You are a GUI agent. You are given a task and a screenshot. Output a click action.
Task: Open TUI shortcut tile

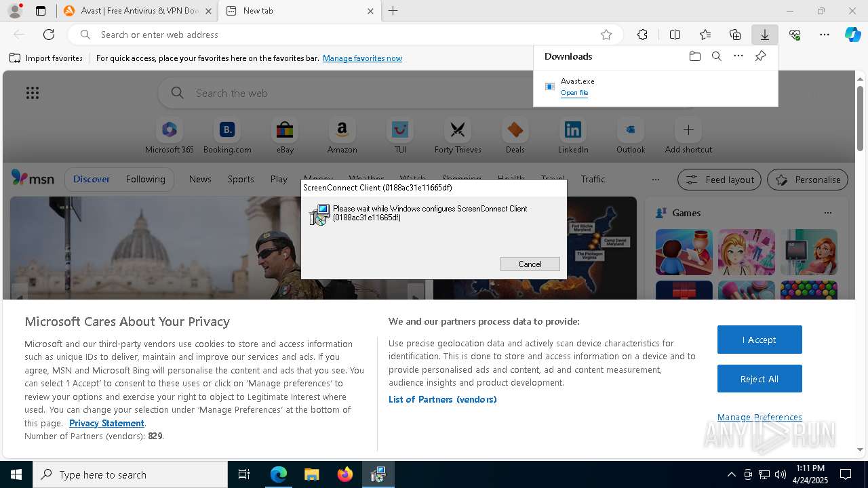[400, 136]
